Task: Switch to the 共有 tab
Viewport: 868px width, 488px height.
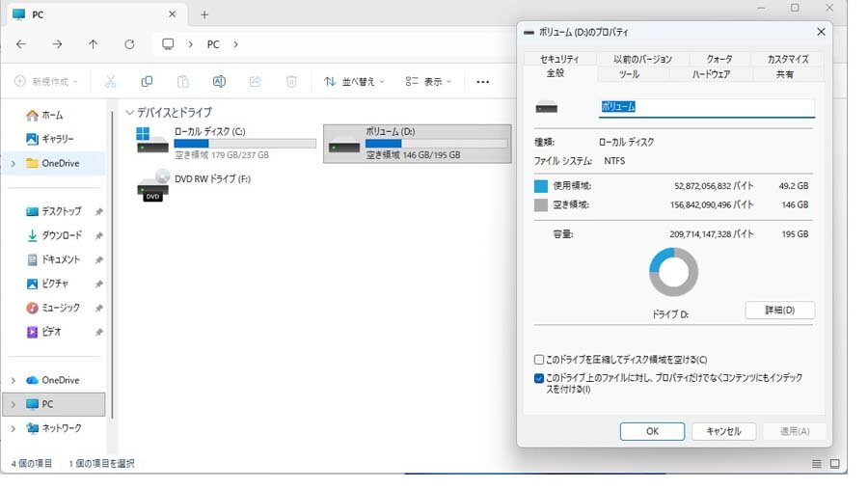Action: (x=784, y=74)
